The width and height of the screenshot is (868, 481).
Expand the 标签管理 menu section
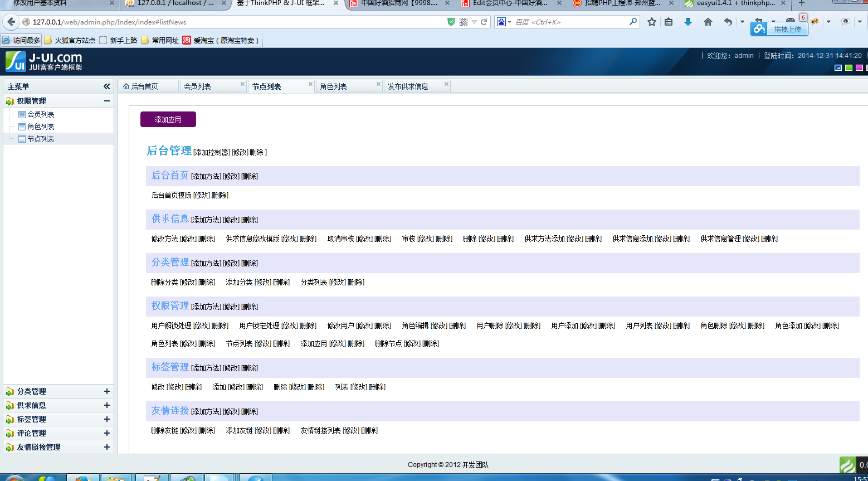coord(106,419)
